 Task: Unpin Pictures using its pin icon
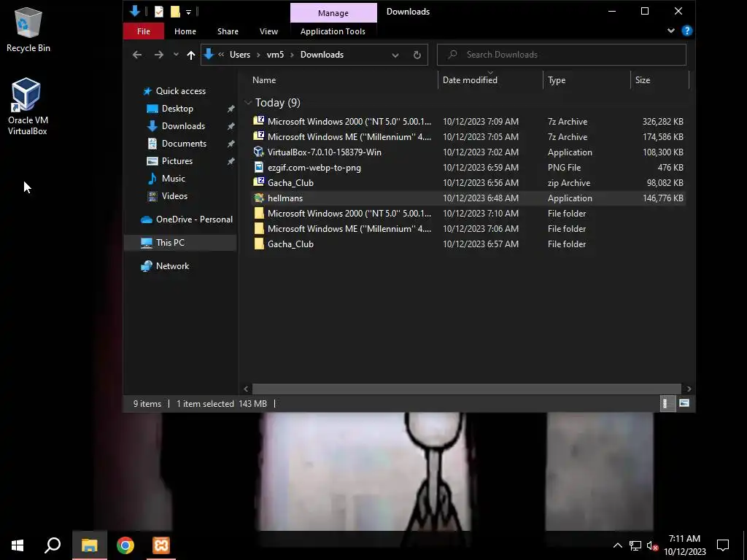click(x=231, y=161)
